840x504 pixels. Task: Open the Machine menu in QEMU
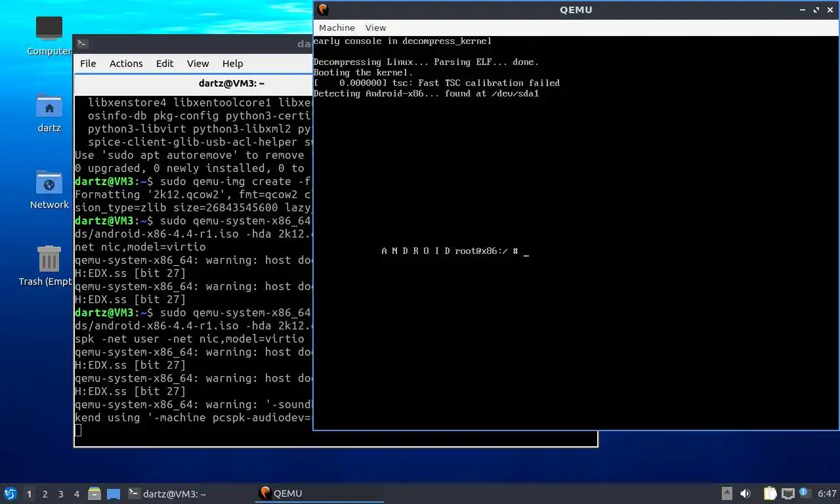[337, 28]
